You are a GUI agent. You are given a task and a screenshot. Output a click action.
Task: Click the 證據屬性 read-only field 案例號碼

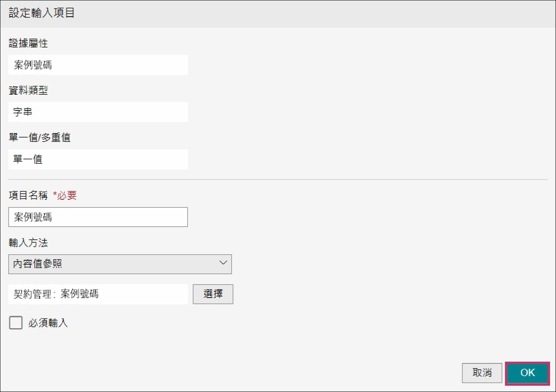(98, 65)
